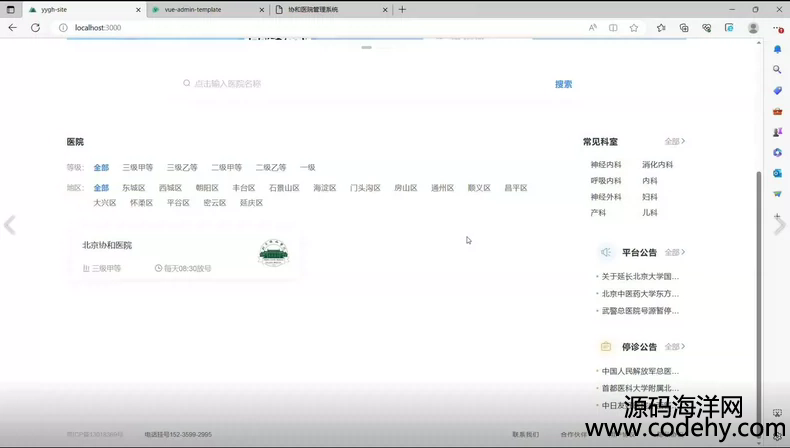Add this page to favorites star
Screen dimensions: 790x448
pyautogui.click(x=634, y=28)
